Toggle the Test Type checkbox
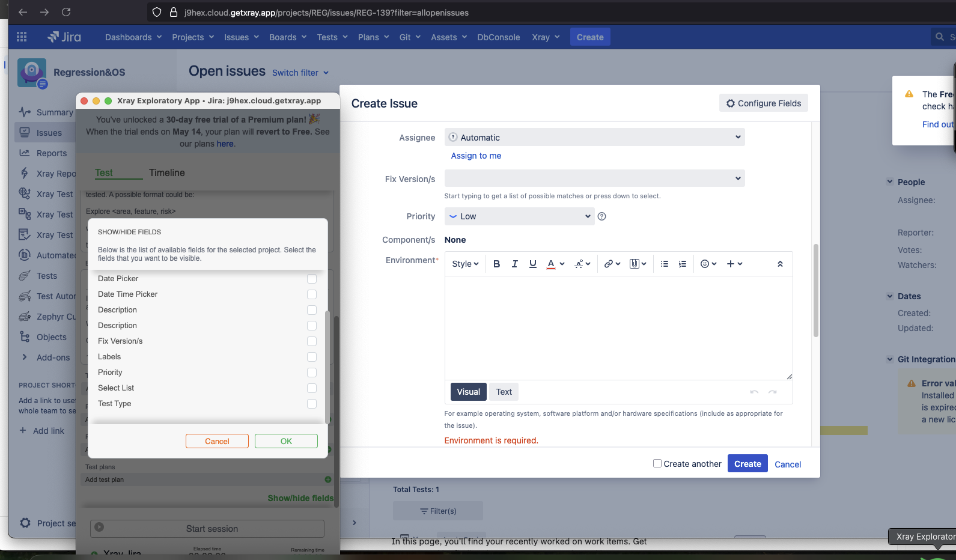Screen dimensions: 956x560 pyautogui.click(x=312, y=404)
